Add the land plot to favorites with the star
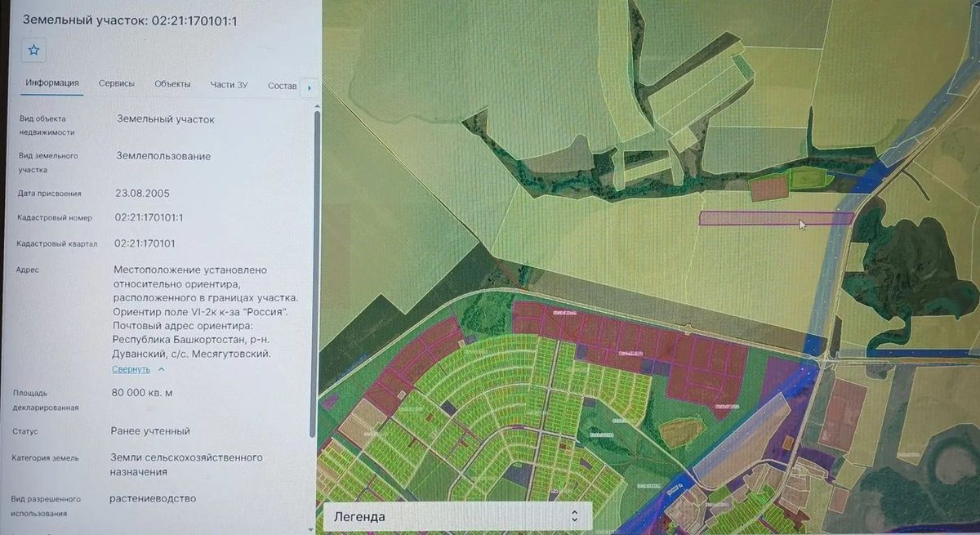 point(33,50)
